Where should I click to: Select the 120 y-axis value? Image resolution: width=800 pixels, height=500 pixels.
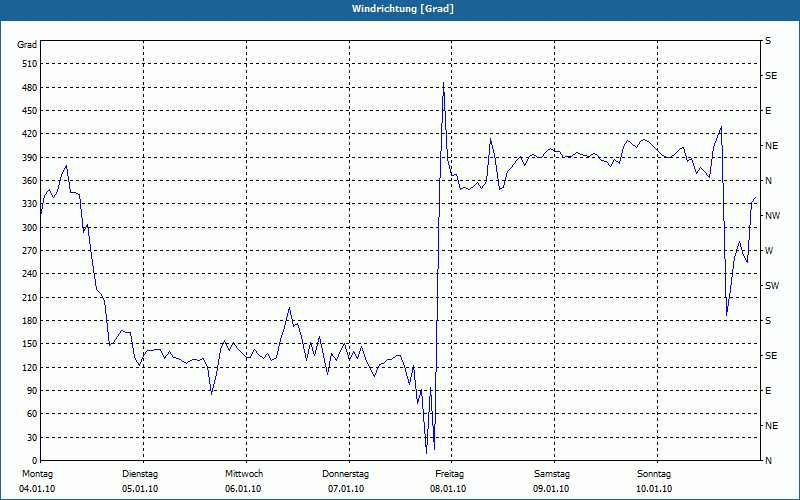coord(30,367)
